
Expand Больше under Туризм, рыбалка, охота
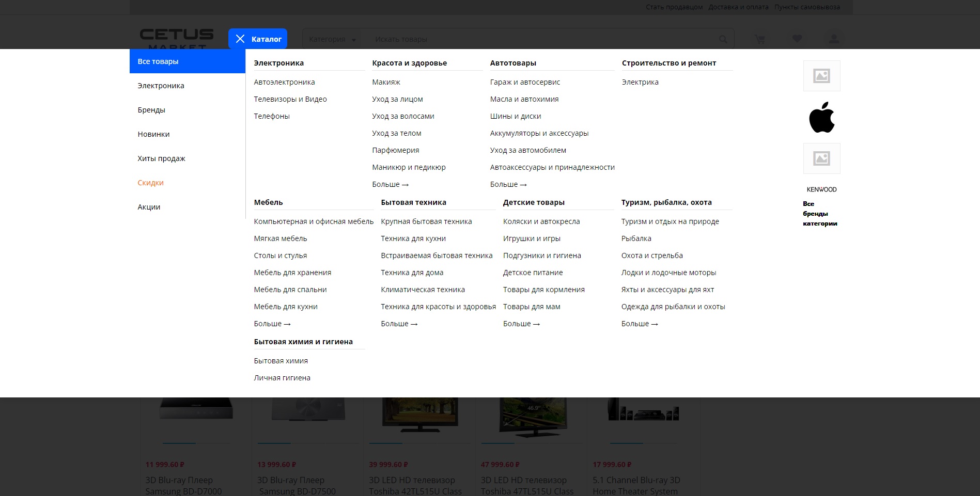(639, 324)
